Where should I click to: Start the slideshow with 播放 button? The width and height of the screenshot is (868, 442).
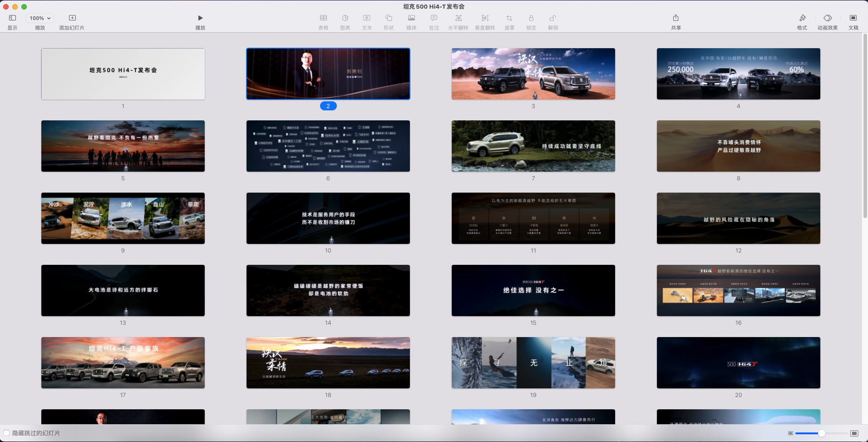click(200, 18)
